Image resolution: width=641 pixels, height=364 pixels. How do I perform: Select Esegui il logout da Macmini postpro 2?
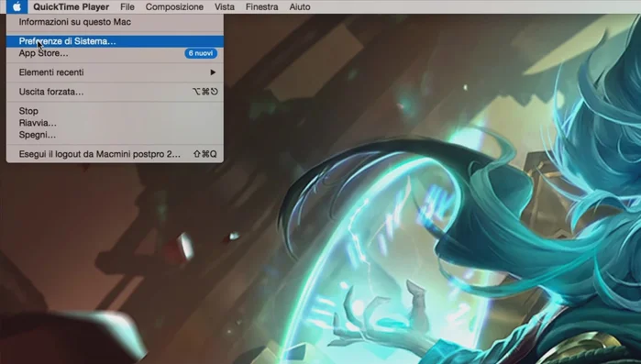pyautogui.click(x=115, y=154)
